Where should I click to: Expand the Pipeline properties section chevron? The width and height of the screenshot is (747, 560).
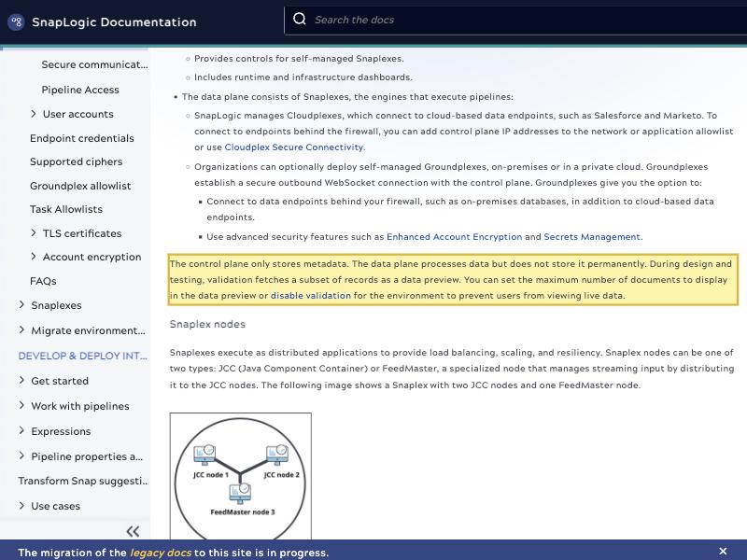pyautogui.click(x=21, y=456)
